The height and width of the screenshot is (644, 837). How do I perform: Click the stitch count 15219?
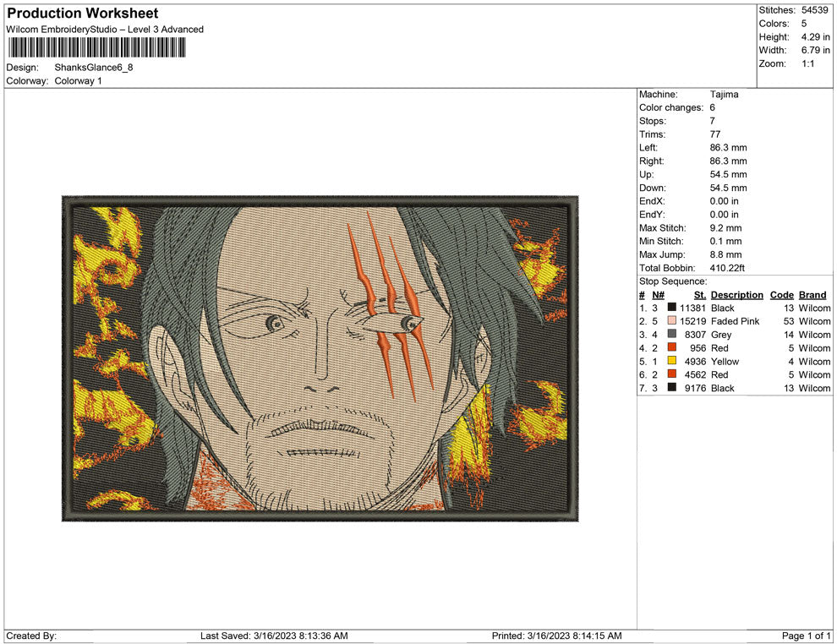[x=693, y=321]
